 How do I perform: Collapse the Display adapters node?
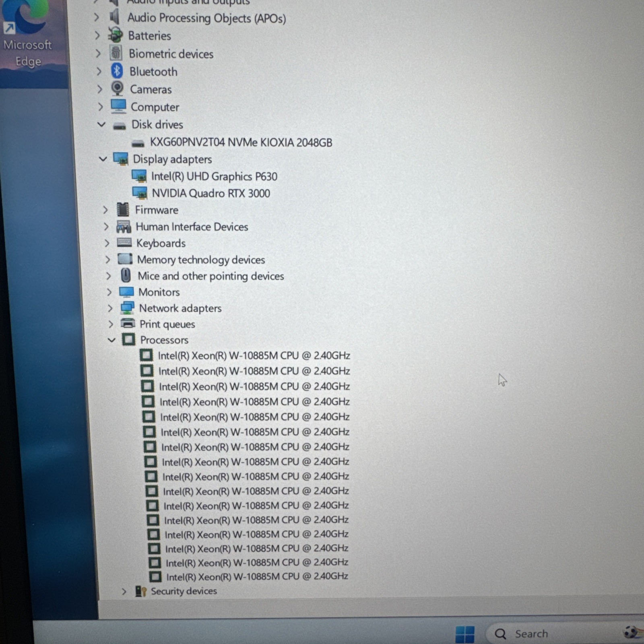[103, 159]
